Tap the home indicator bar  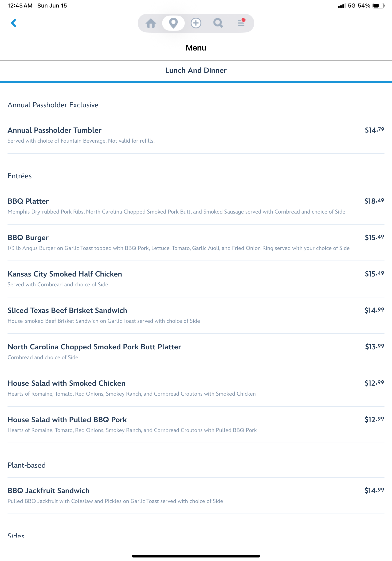click(x=196, y=556)
